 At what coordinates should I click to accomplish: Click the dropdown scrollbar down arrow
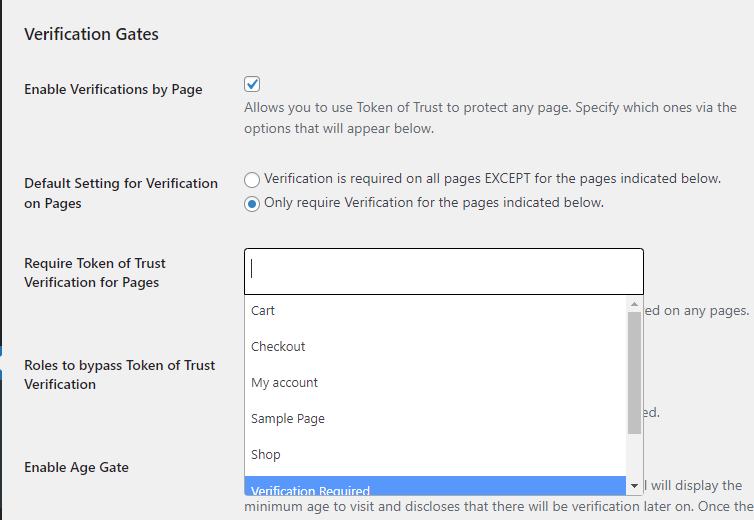click(634, 485)
